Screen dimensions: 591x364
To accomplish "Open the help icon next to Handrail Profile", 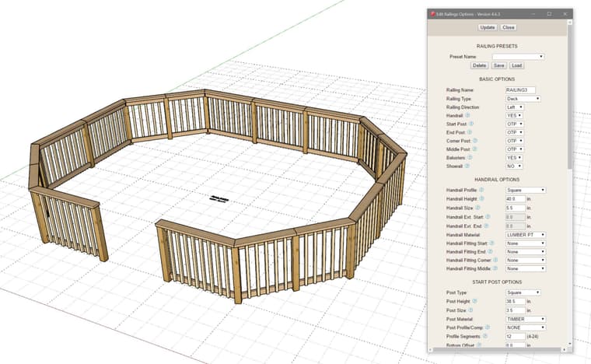I will coord(481,190).
